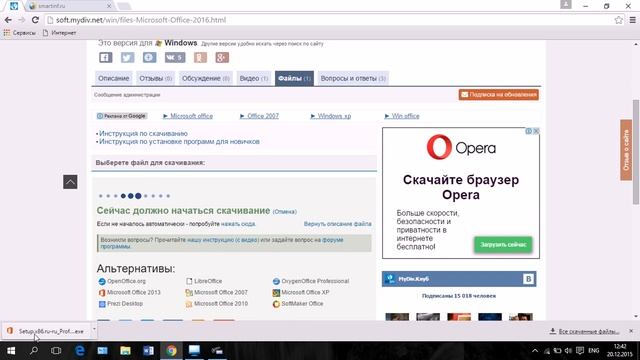
Task: Open volume control in system tray
Action: point(568,351)
